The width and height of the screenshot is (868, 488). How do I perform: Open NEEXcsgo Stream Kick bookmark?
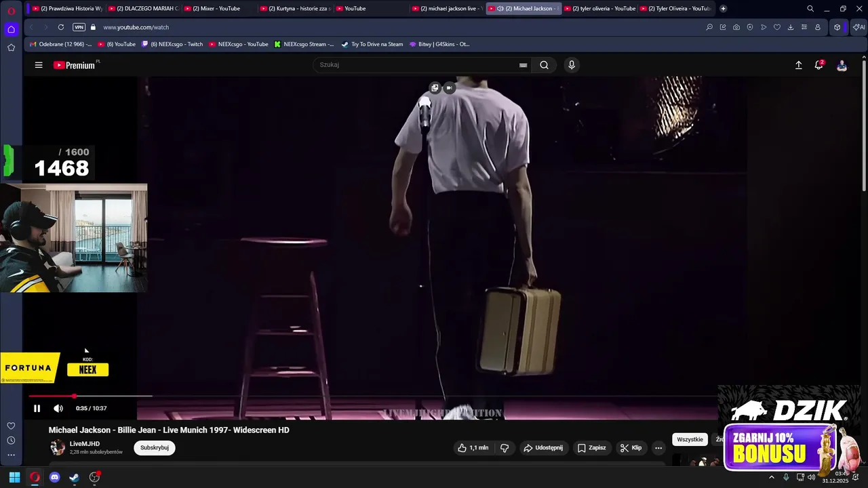[x=304, y=44]
